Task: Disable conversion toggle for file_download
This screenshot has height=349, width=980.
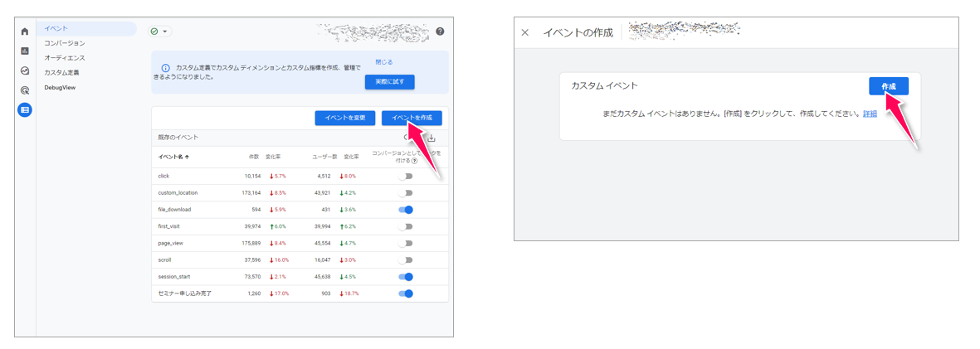Action: (405, 210)
